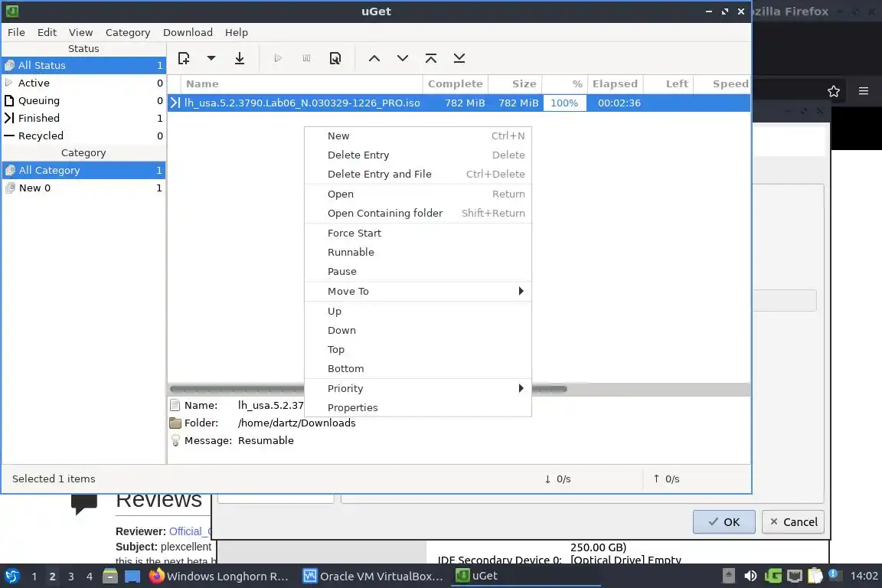Select the lh_usa.5.2.3790 ISO download row

tap(459, 103)
